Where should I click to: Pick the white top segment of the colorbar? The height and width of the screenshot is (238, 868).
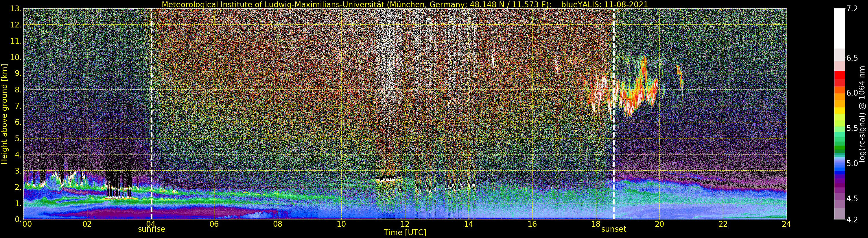(x=839, y=29)
